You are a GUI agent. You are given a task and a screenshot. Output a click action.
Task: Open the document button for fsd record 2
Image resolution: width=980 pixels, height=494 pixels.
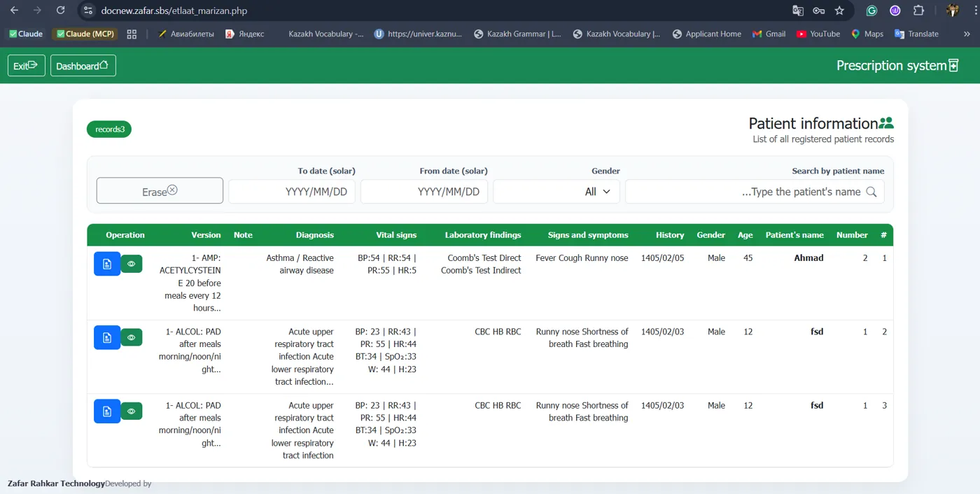107,337
